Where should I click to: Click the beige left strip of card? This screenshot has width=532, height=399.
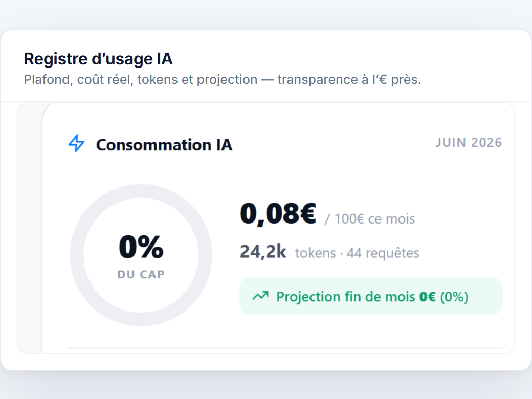click(x=30, y=228)
